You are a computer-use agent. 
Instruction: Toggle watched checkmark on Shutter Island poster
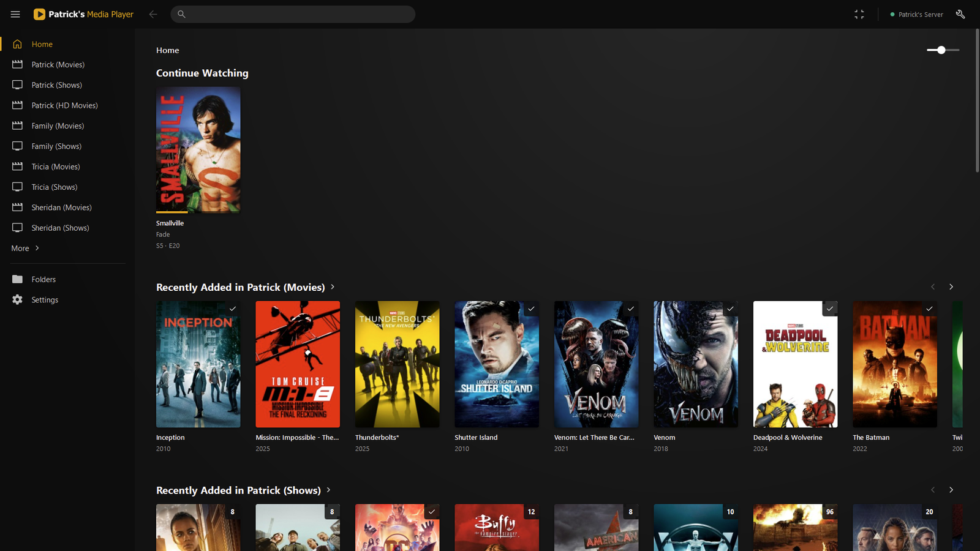(531, 309)
